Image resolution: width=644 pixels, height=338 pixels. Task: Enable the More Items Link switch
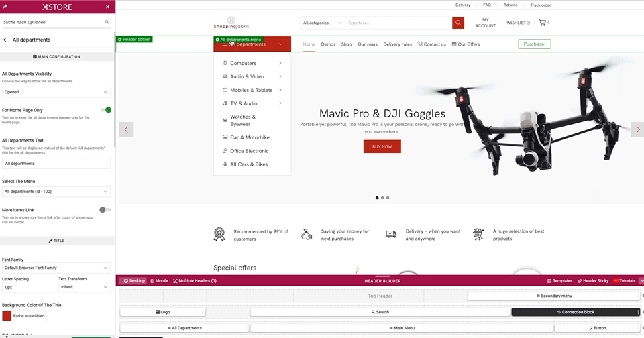pyautogui.click(x=105, y=210)
